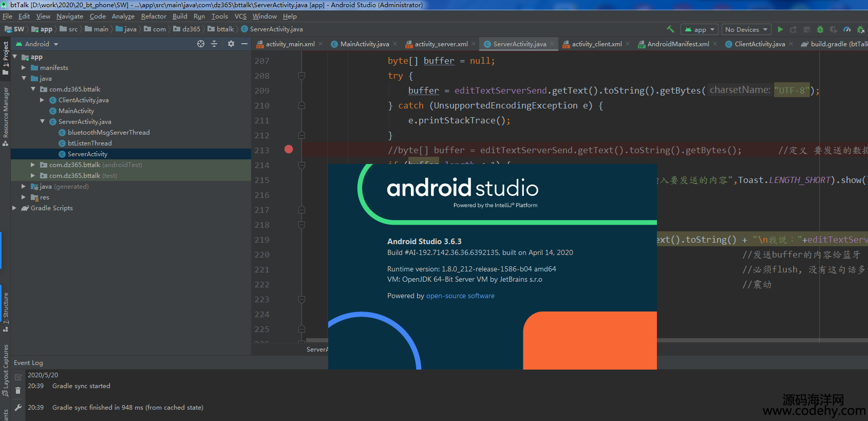Expand the res folder
Screen dimensions: 868x421
click(x=24, y=197)
